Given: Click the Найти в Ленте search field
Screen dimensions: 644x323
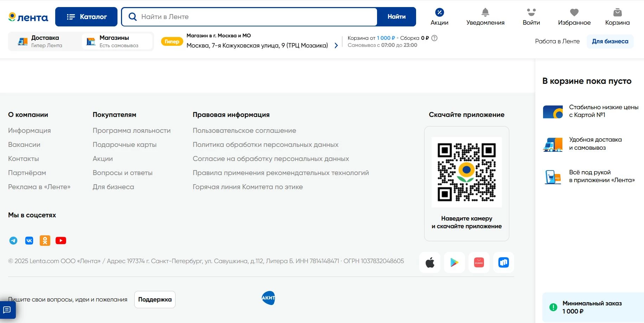Looking at the screenshot, I should tap(249, 17).
